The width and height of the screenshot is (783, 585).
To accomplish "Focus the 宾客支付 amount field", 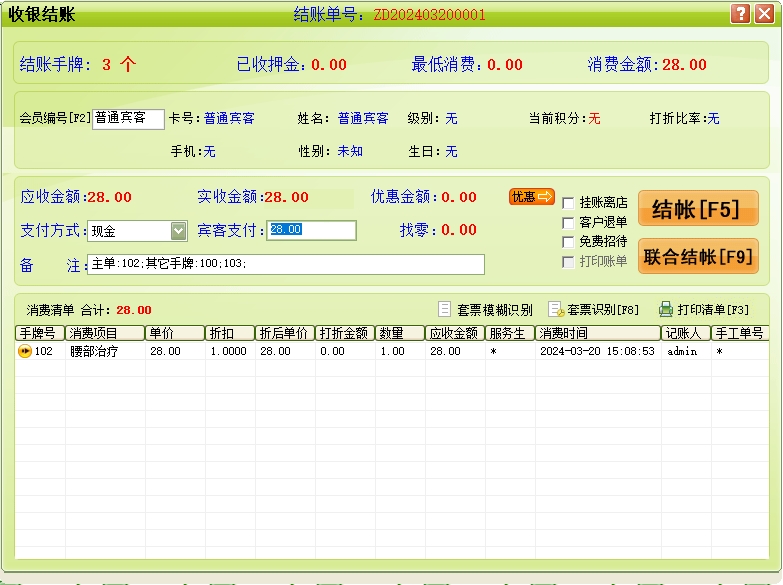I will point(311,231).
